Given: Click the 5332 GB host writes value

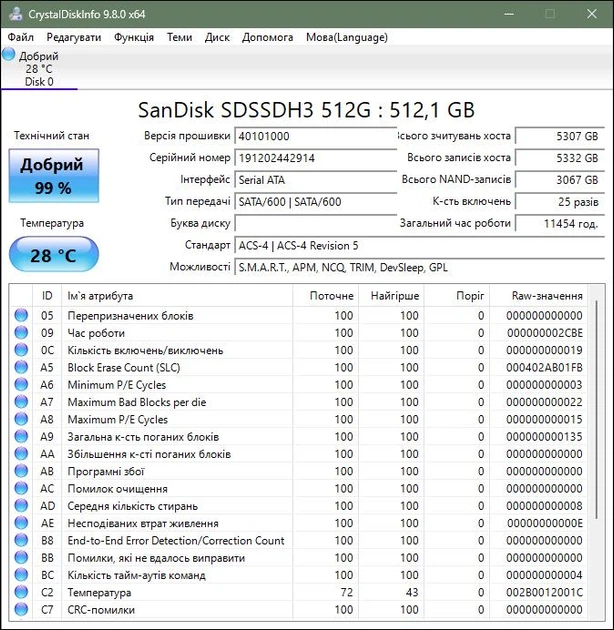Looking at the screenshot, I should tap(560, 158).
